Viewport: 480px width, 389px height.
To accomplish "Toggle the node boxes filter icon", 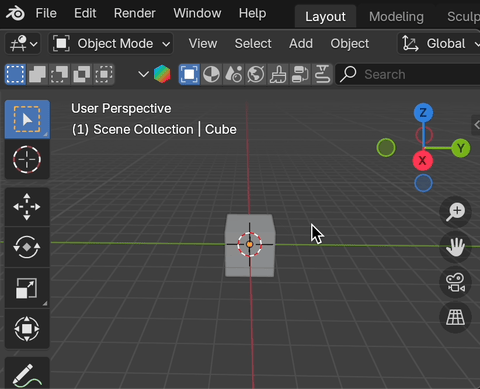I will pos(300,74).
